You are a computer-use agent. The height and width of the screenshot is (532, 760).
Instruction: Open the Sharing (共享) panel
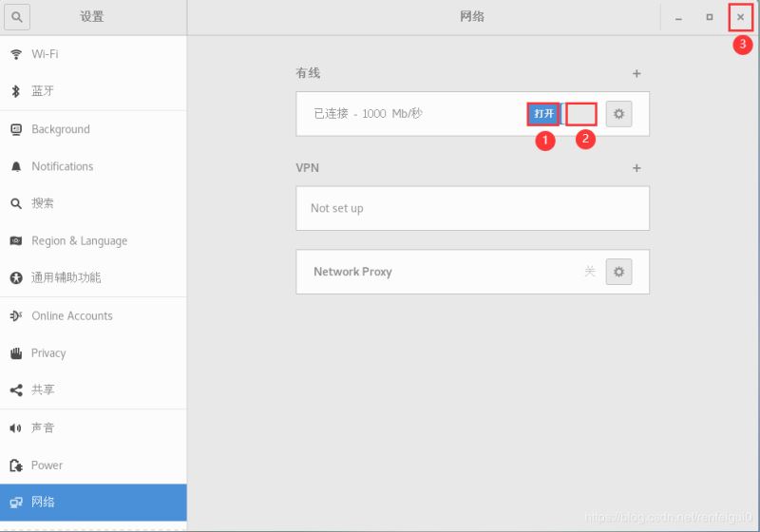click(x=43, y=389)
